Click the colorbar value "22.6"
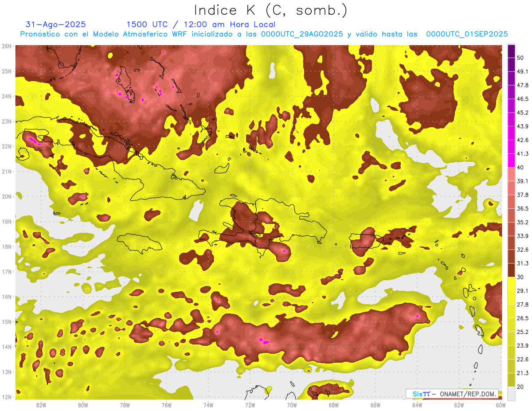This screenshot has width=532, height=411. coord(523,359)
